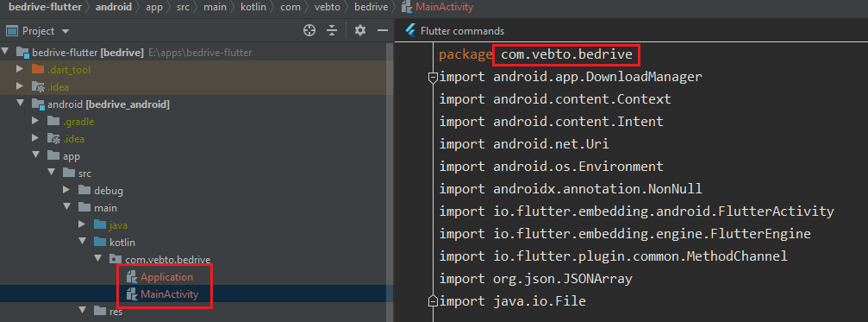Select the Application file in tree
The height and width of the screenshot is (322, 868).
(166, 276)
